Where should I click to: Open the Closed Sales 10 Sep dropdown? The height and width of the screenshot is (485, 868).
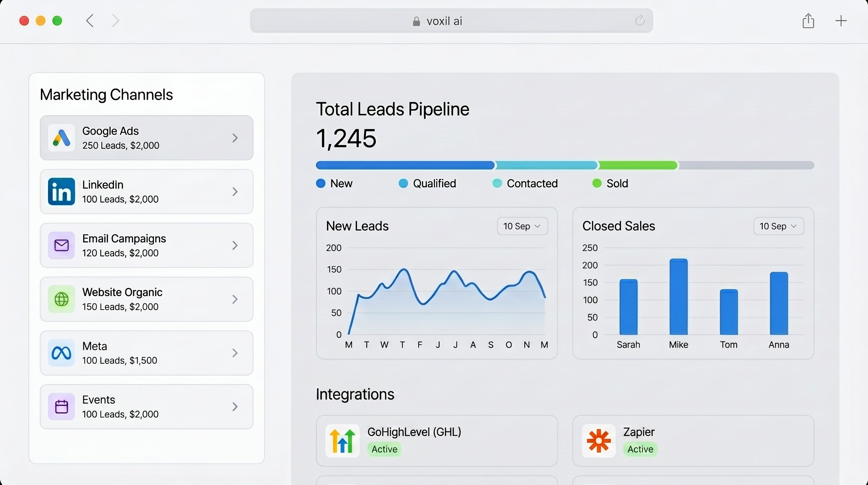tap(779, 226)
